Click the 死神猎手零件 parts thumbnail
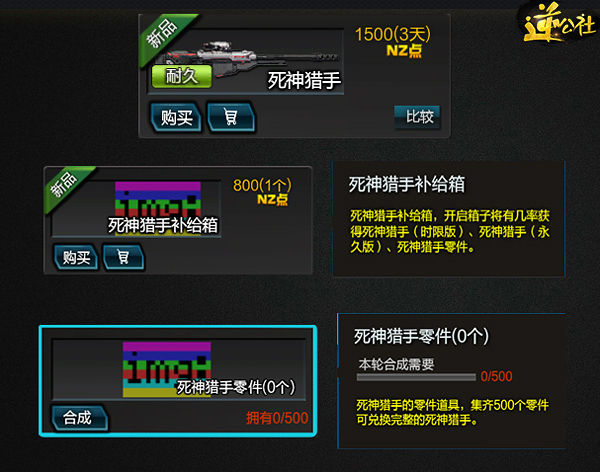600x472 pixels. tap(167, 369)
